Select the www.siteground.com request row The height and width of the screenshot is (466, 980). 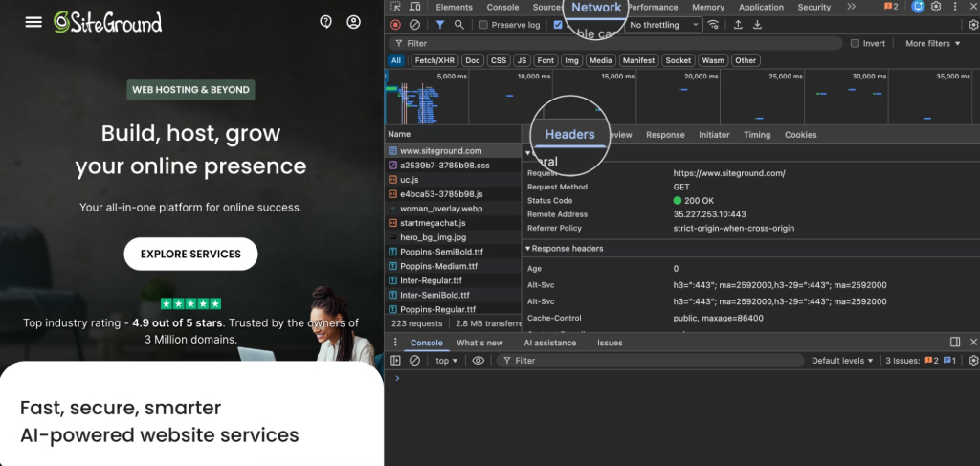(453, 151)
